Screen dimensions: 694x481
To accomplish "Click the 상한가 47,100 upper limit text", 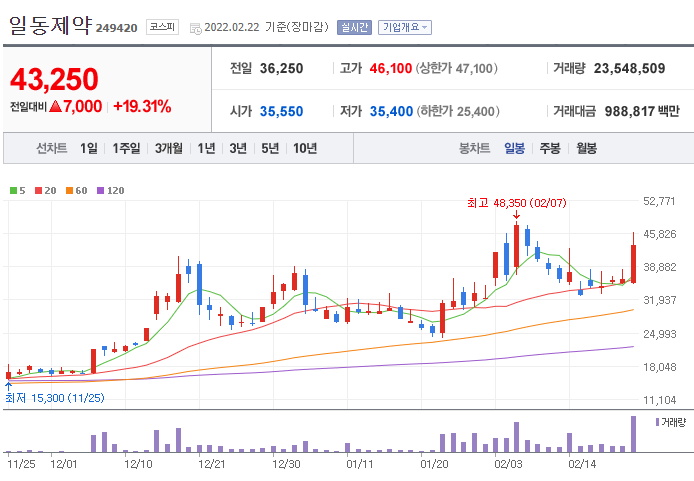I will pos(456,69).
